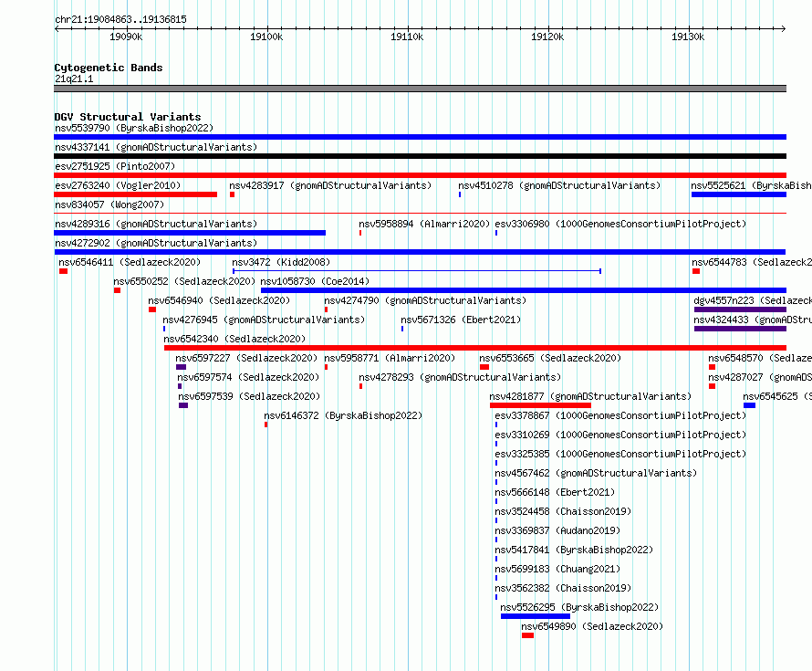The image size is (812, 671).
Task: Click esv3306980 1000Genomes pilot variant label
Action: pyautogui.click(x=620, y=224)
